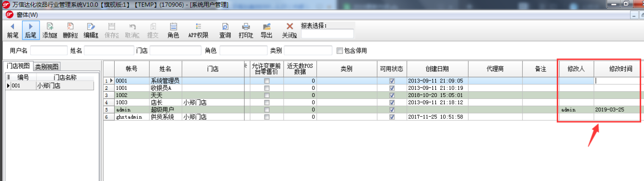Delete selected user with 删除
Screen dimensions: 644x181
(x=70, y=30)
